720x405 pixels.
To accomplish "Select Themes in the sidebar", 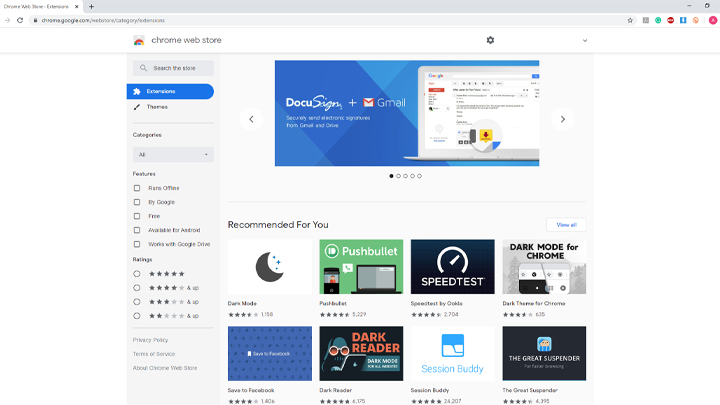I will click(x=157, y=106).
